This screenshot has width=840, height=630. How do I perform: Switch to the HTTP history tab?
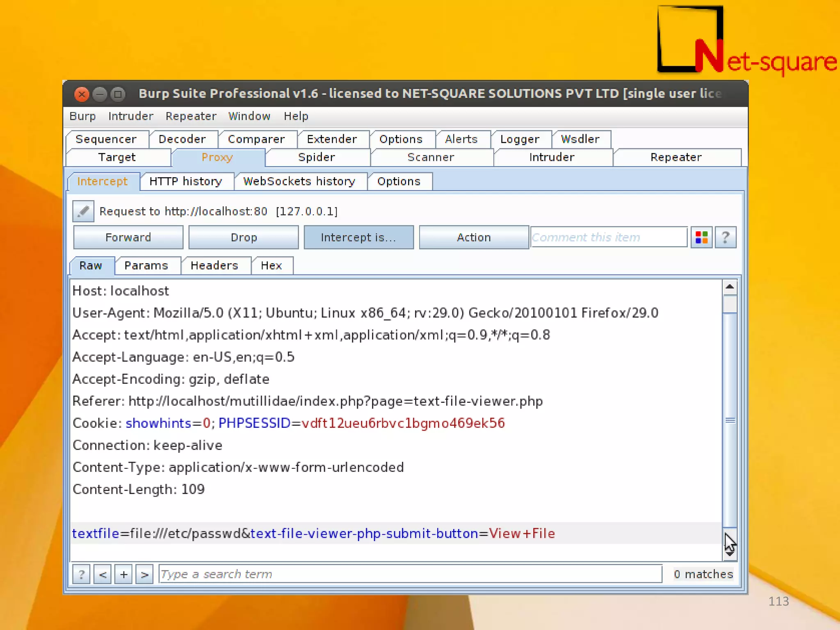pyautogui.click(x=185, y=181)
